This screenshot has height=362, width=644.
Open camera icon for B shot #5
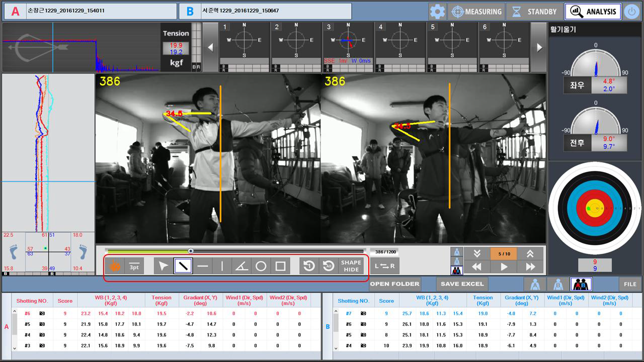click(363, 335)
